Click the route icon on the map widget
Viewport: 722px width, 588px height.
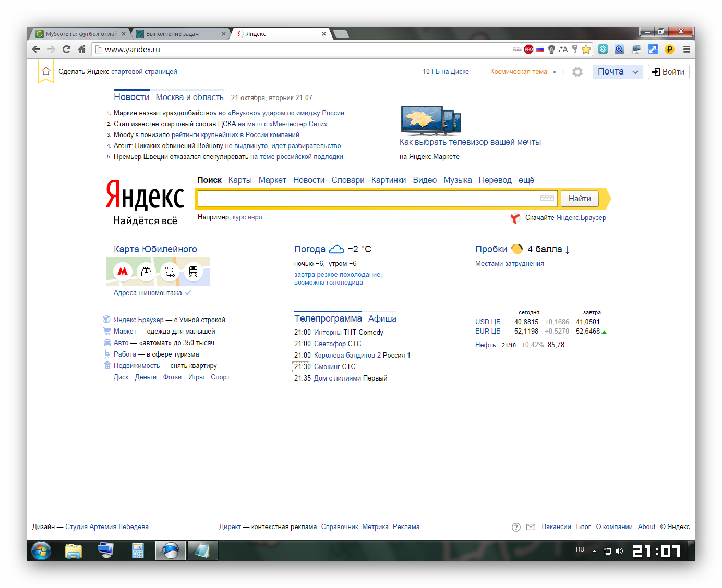click(170, 271)
